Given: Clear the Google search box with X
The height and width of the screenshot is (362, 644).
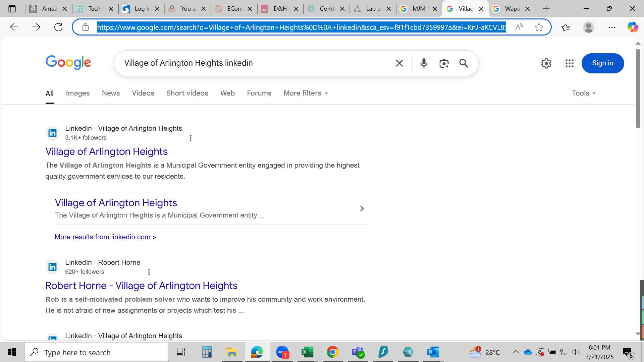Looking at the screenshot, I should [x=399, y=63].
